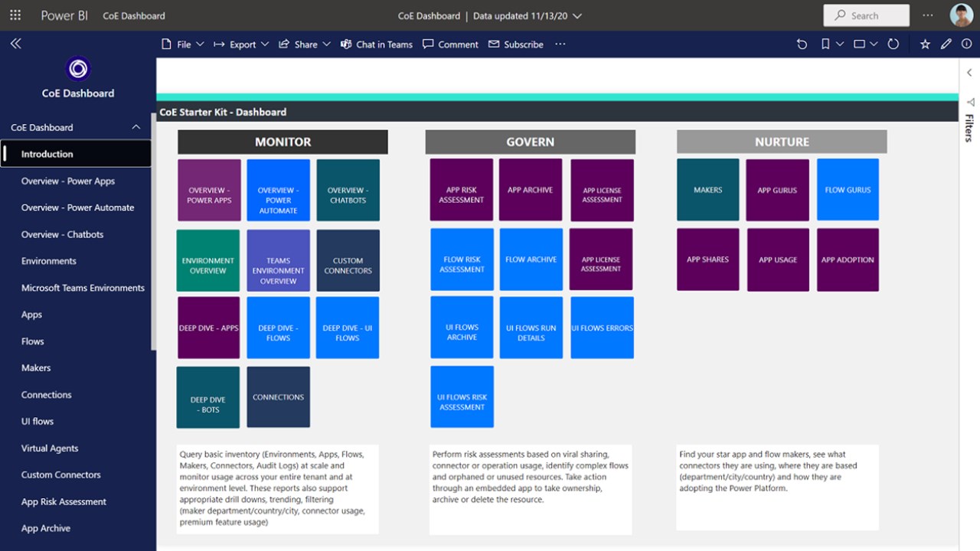Image resolution: width=980 pixels, height=551 pixels.
Task: Add report to favorites star
Action: tap(925, 44)
